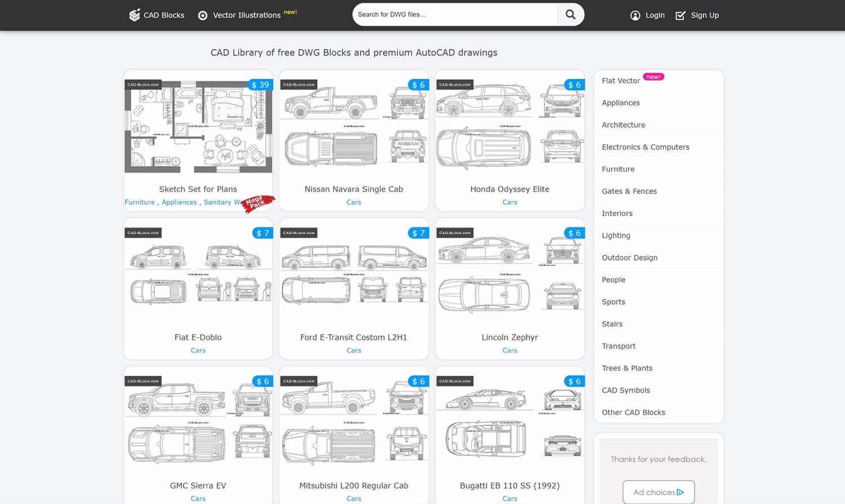Open the Lincoln Zephyr drawing thumbnail
Viewport: 845px width, 504px height.
coord(510,274)
